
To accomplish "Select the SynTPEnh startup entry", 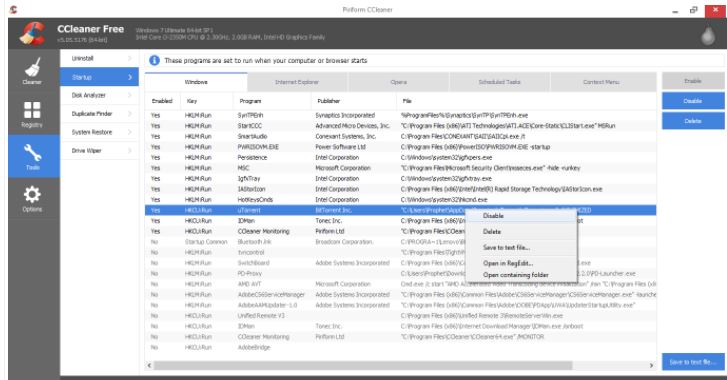I will 401,115.
